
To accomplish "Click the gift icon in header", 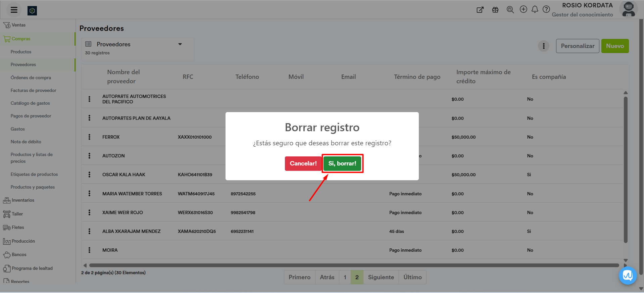I will click(x=495, y=10).
